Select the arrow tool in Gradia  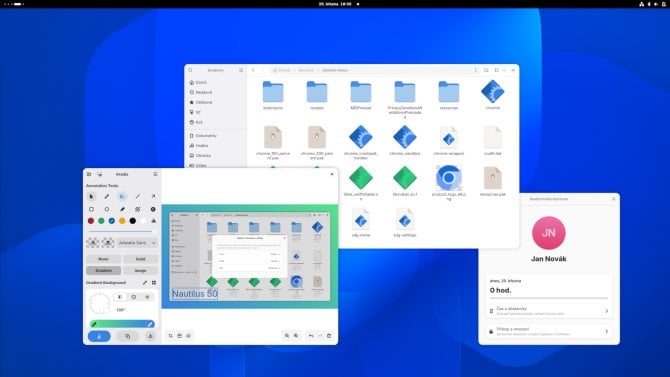[x=153, y=197]
